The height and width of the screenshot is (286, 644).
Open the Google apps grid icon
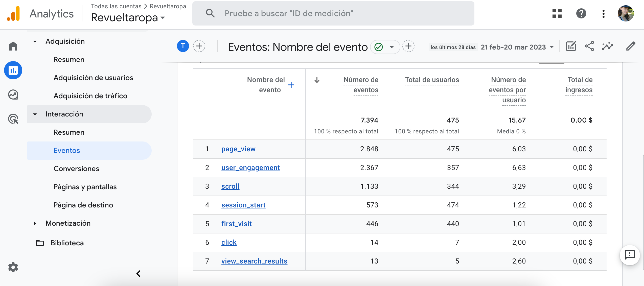[557, 13]
